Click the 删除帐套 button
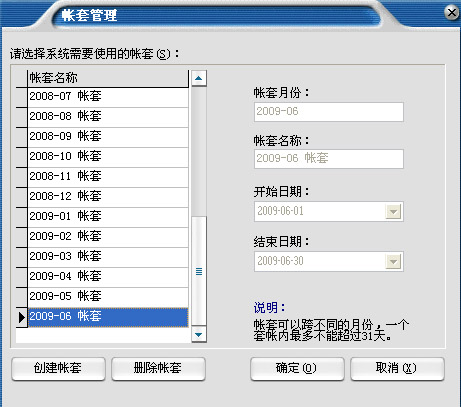461x407 pixels. tap(158, 369)
